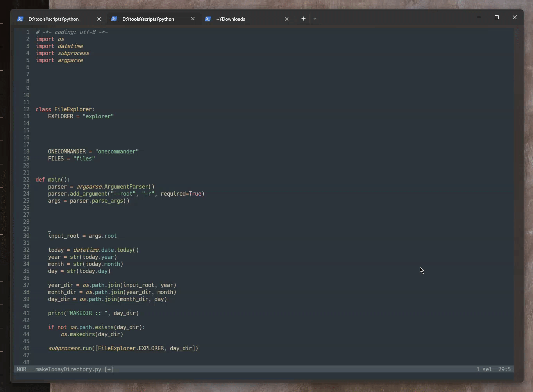Click the makeTodayDirectory.py filename in status bar
The height and width of the screenshot is (392, 533).
click(x=68, y=369)
